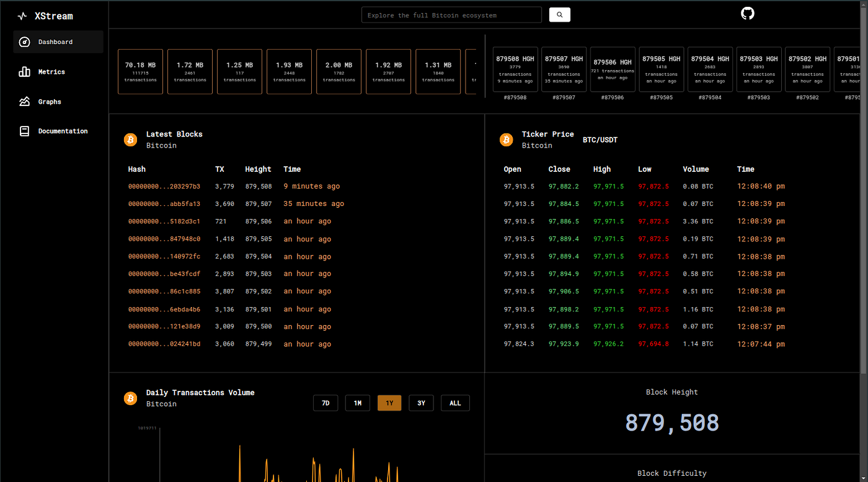The width and height of the screenshot is (868, 482).
Task: Open the 2.00 MB mempool block card
Action: [339, 72]
